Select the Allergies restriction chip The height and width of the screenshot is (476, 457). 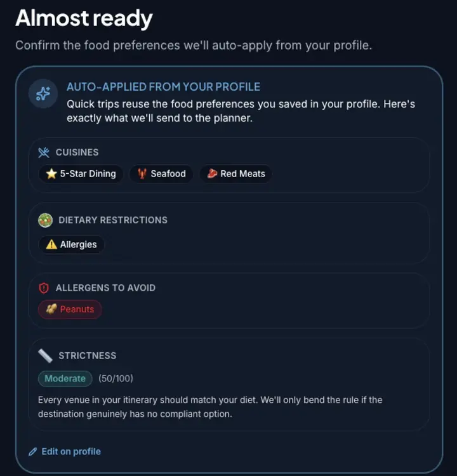pyautogui.click(x=71, y=244)
